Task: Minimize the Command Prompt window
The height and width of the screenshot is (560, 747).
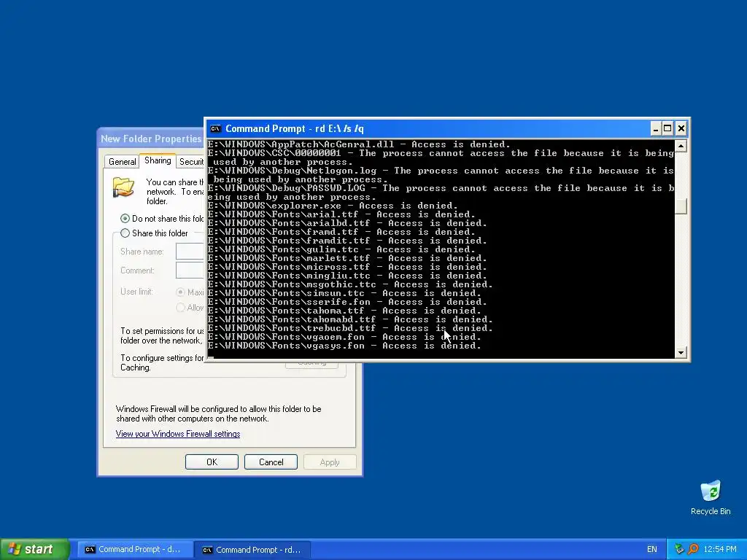Action: click(x=655, y=128)
